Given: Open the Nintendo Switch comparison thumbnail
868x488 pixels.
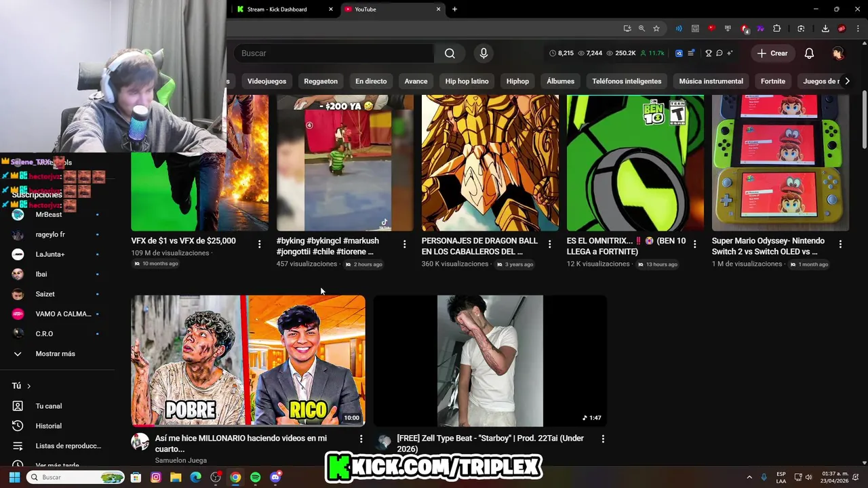Looking at the screenshot, I should pos(780,163).
